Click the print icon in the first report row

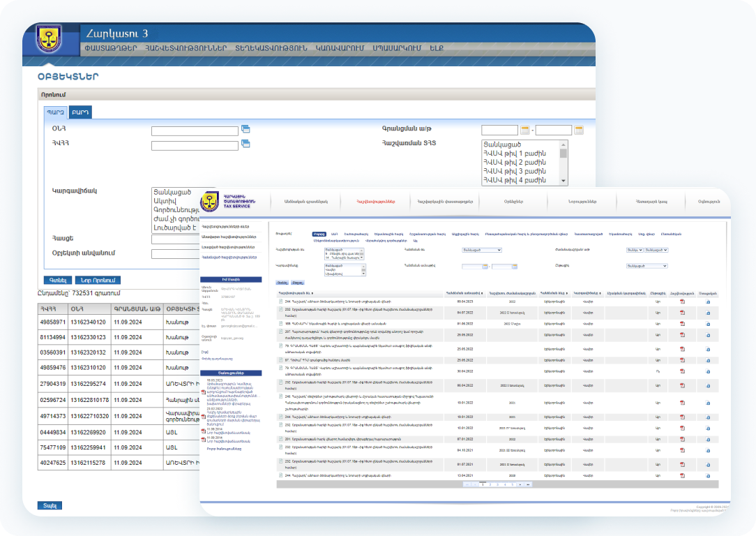[708, 301]
